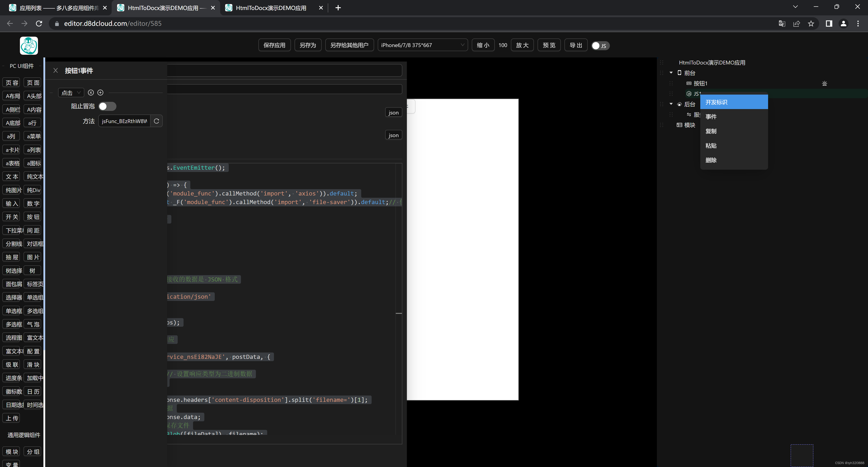Select the JS1 script icon in the tree
This screenshot has width=868, height=467.
(689, 94)
